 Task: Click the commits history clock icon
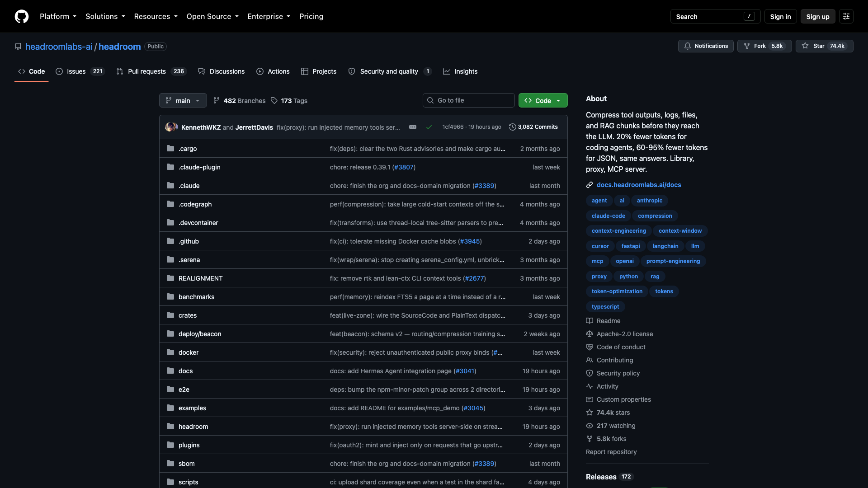coord(512,127)
